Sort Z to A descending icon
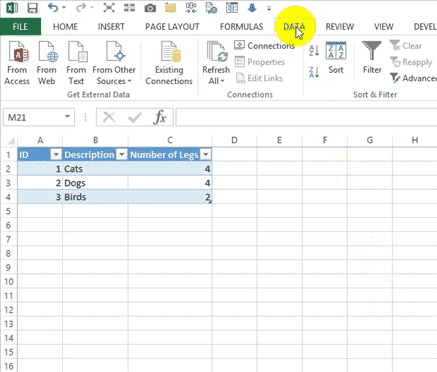 pos(314,72)
